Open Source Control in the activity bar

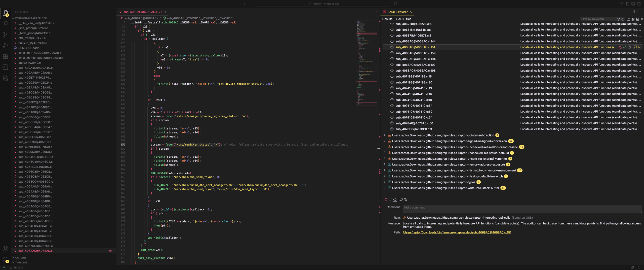tap(5, 35)
